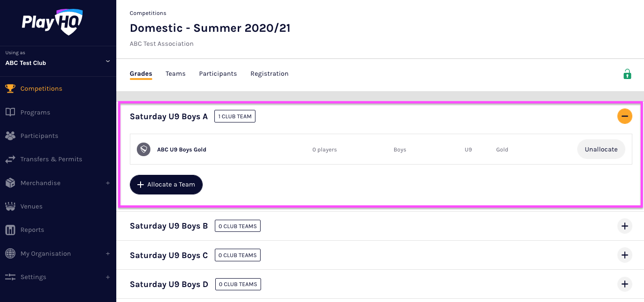
Task: Click the My Organisation globe icon
Action: [10, 253]
